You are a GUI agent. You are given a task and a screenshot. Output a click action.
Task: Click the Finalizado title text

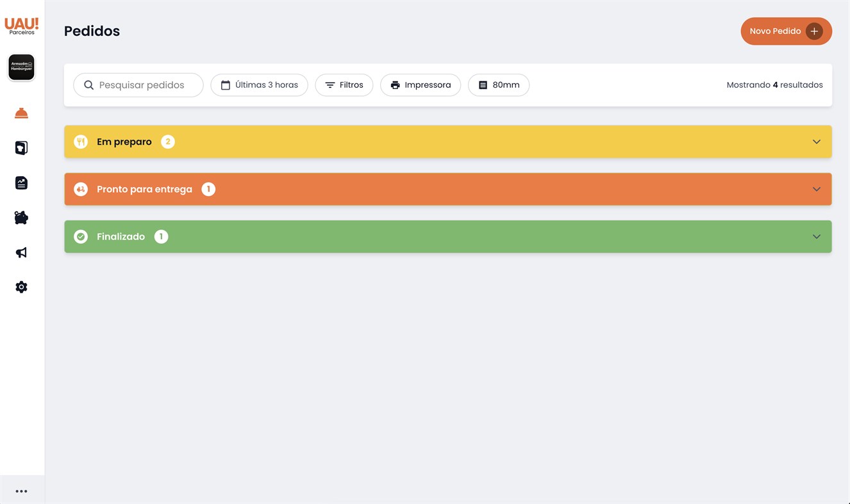pyautogui.click(x=121, y=236)
